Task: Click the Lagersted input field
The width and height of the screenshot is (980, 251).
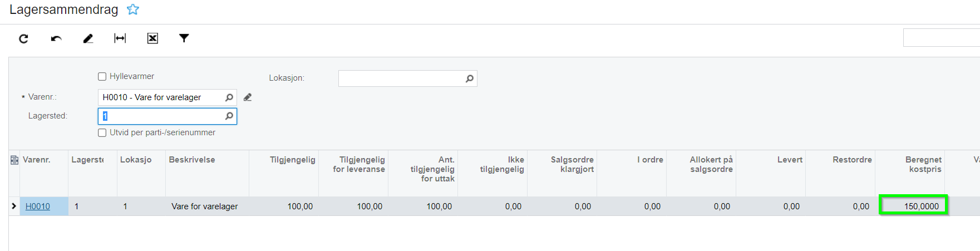Action: [x=168, y=116]
